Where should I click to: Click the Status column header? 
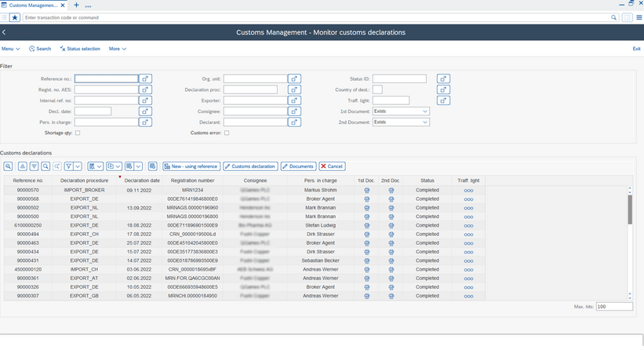tap(428, 180)
